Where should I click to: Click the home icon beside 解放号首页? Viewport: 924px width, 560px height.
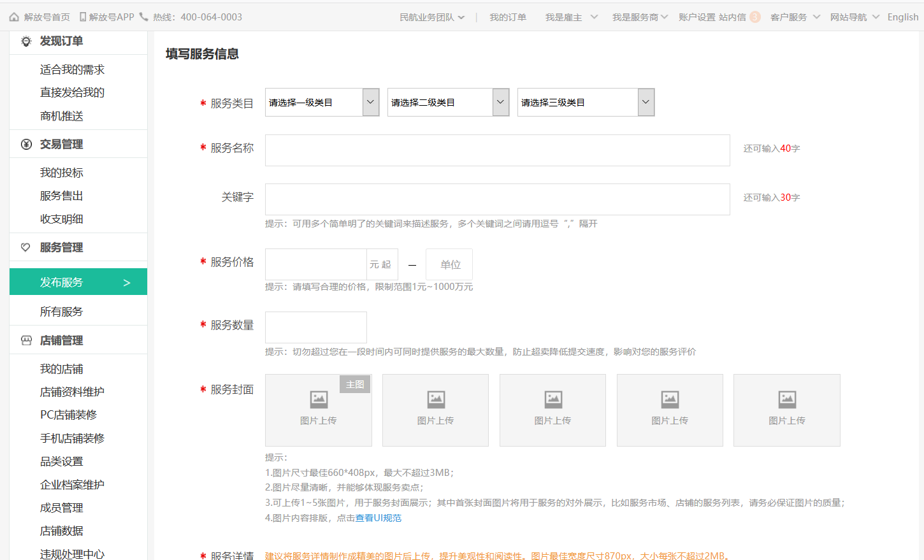[14, 17]
